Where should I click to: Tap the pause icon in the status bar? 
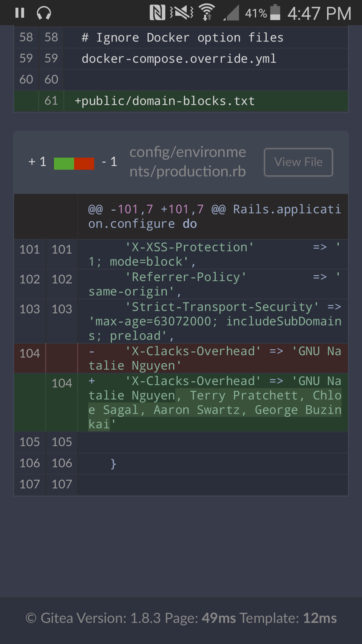click(x=20, y=13)
